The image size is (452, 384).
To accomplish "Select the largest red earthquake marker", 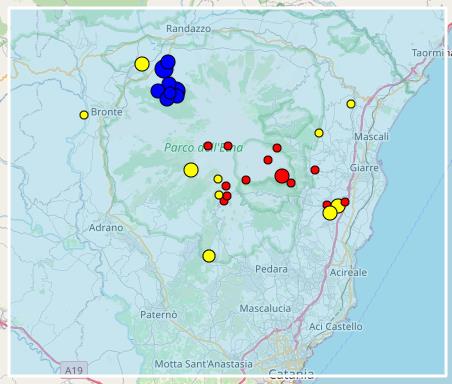I will [282, 176].
